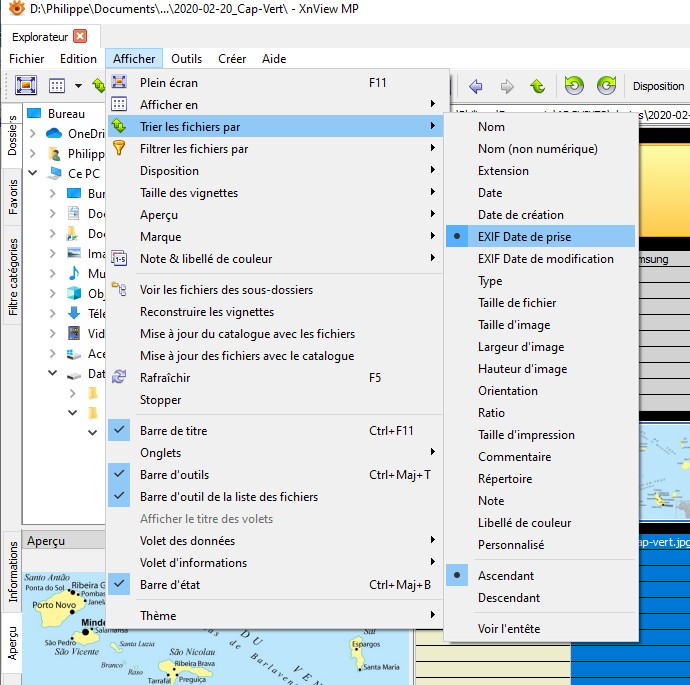Viewport: 690px width, 685px height.
Task: Expand the Bureau tree's Ce PC node arrow
Action: pos(33,174)
